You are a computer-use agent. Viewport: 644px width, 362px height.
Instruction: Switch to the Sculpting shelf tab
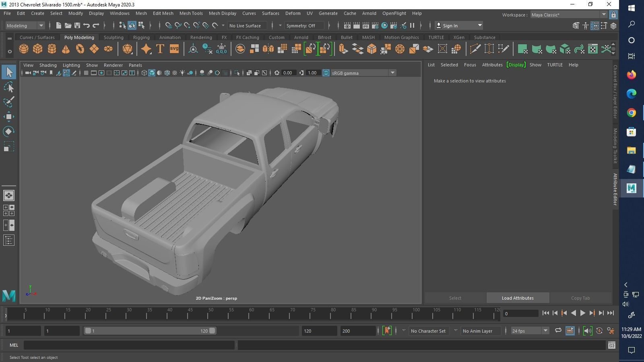click(114, 37)
